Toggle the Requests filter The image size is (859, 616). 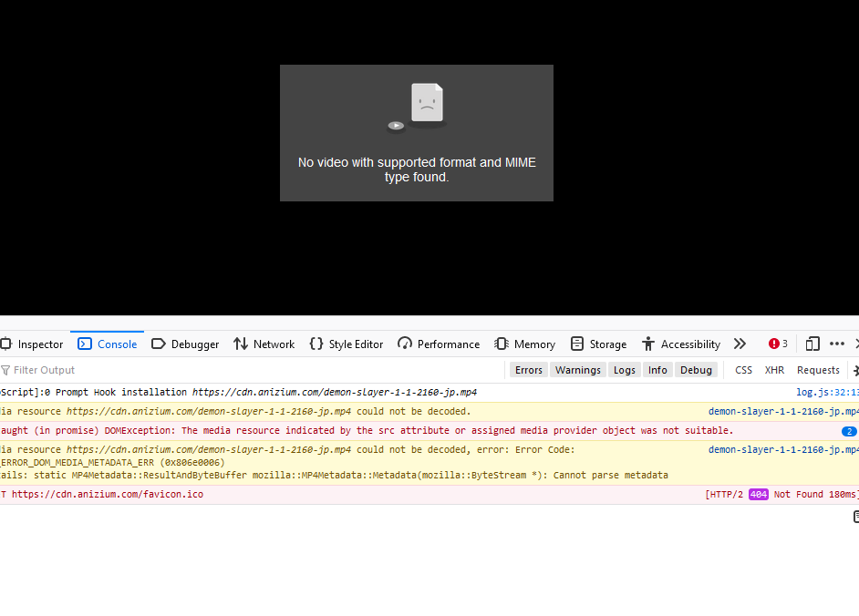pyautogui.click(x=818, y=370)
